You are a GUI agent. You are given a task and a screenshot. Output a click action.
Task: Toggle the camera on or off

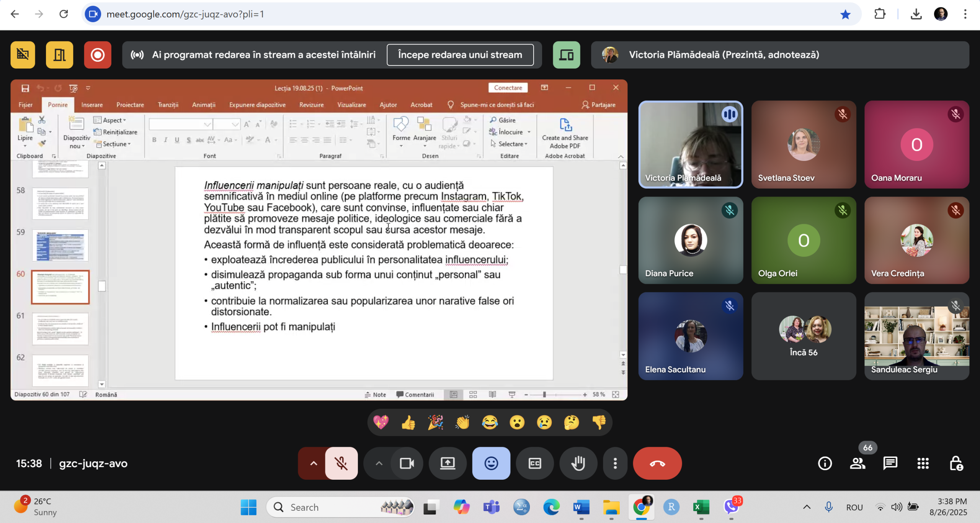407,463
